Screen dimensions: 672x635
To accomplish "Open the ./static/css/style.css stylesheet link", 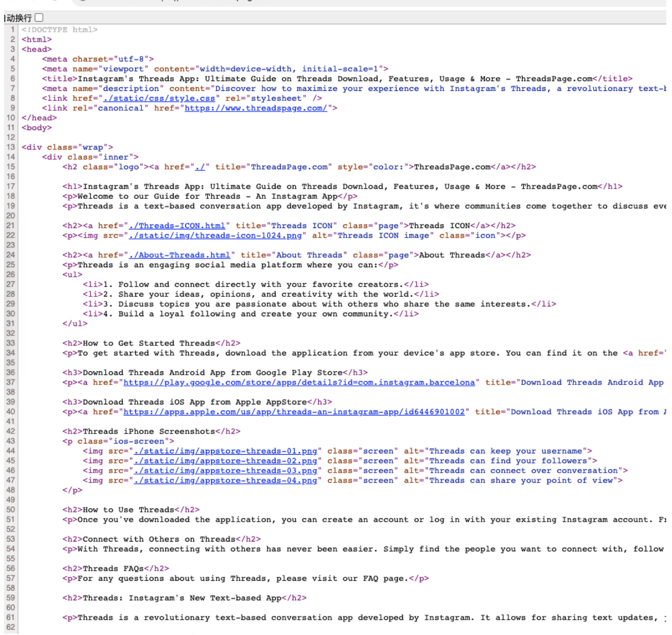I will [159, 98].
